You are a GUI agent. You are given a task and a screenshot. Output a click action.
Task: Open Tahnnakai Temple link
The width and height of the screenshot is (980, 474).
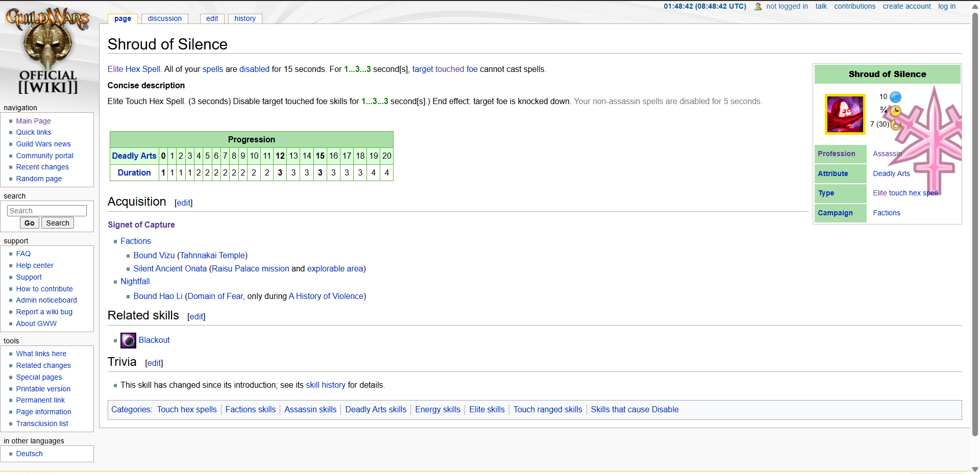pos(212,256)
